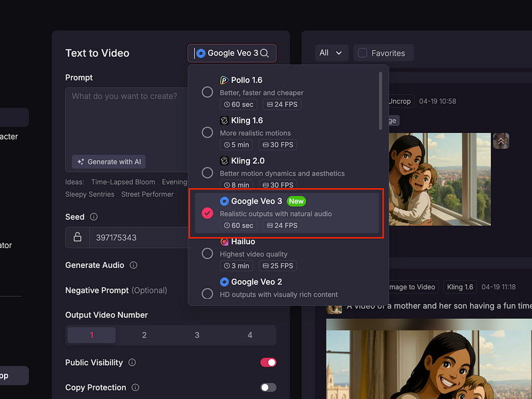The height and width of the screenshot is (399, 532).
Task: Click the Generate Audio info icon
Action: (134, 265)
